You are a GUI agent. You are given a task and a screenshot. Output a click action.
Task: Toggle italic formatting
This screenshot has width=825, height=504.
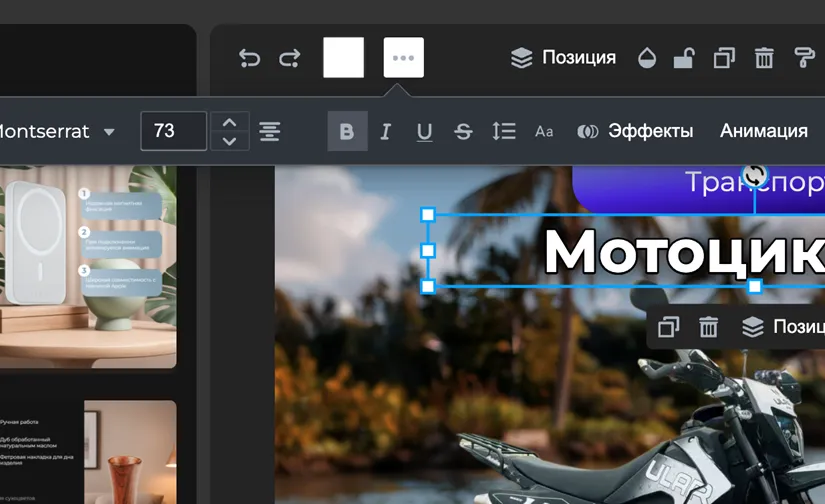pyautogui.click(x=385, y=131)
